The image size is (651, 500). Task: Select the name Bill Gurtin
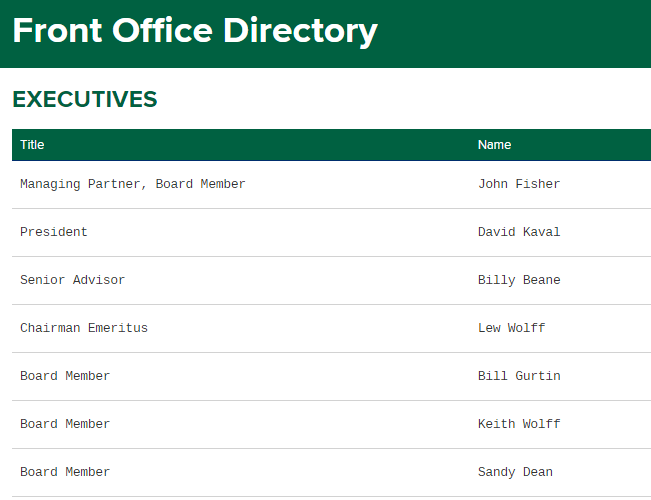click(x=519, y=376)
